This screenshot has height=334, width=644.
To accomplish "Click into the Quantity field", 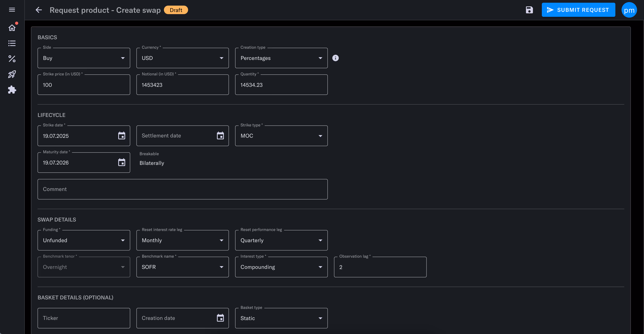I will 281,85.
